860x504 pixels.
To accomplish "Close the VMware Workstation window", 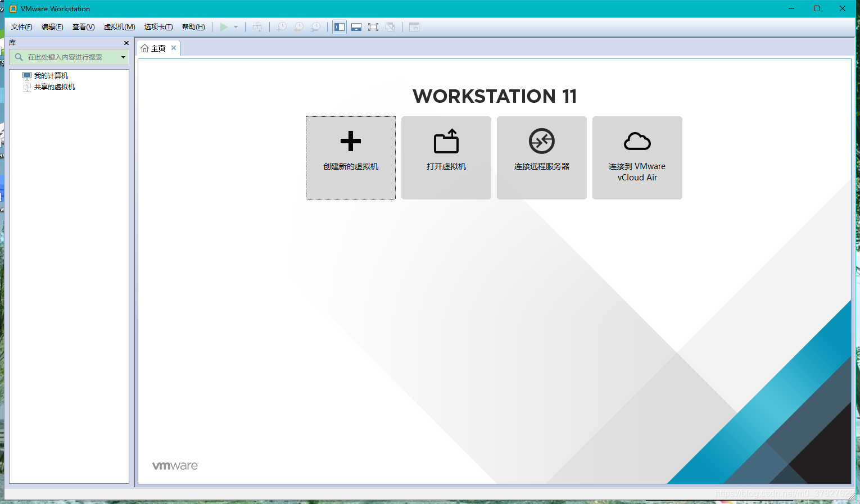I will point(843,8).
